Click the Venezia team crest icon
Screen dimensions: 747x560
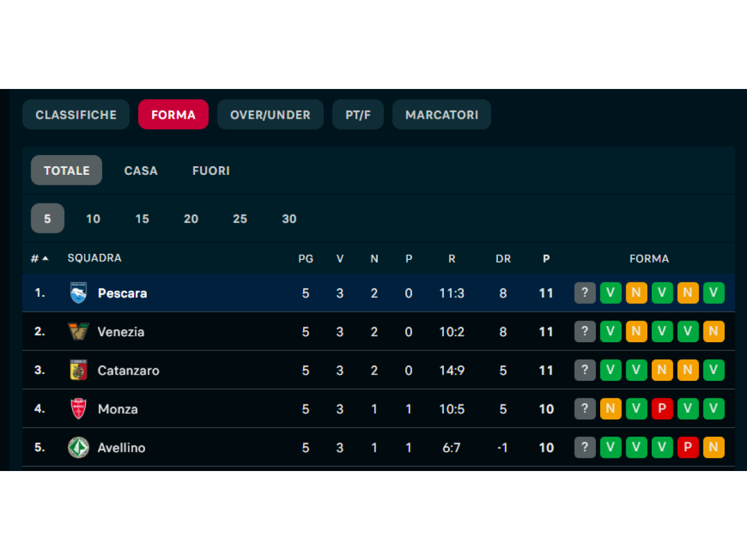(x=78, y=332)
